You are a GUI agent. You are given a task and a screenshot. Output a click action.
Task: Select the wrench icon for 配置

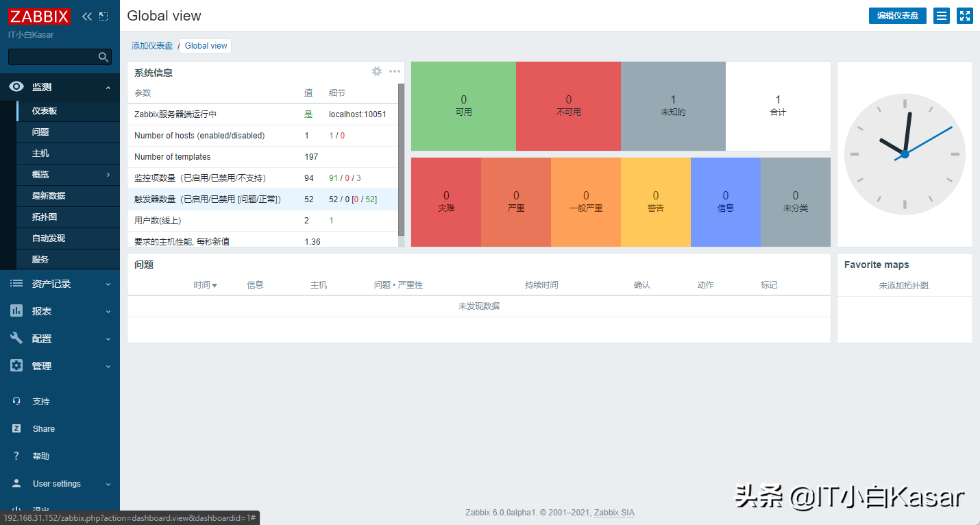15,338
